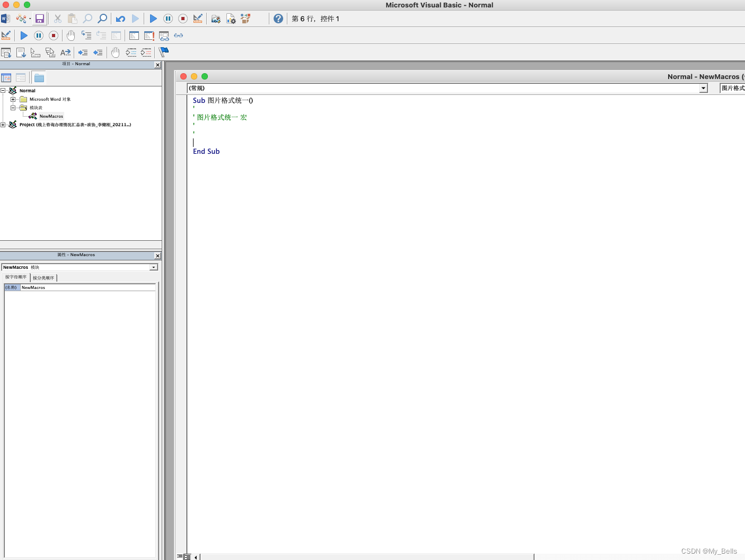Close the 项目 - Normal panel
The width and height of the screenshot is (745, 560).
[157, 65]
